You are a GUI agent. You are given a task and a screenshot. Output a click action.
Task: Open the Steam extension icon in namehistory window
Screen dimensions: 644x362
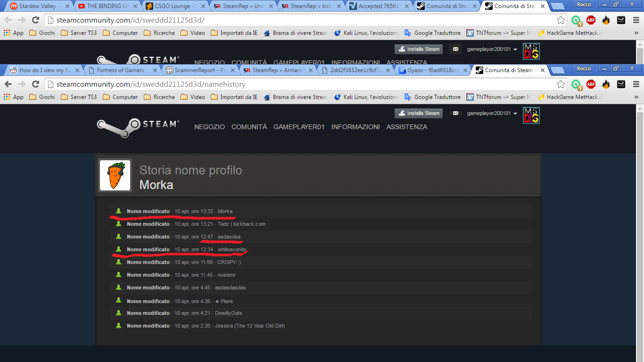622,84
